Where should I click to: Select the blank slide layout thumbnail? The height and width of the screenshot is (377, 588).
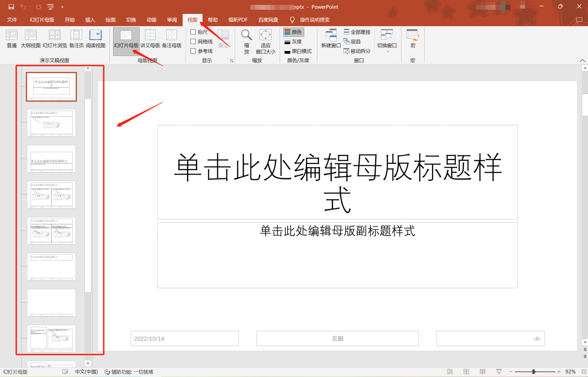51,302
